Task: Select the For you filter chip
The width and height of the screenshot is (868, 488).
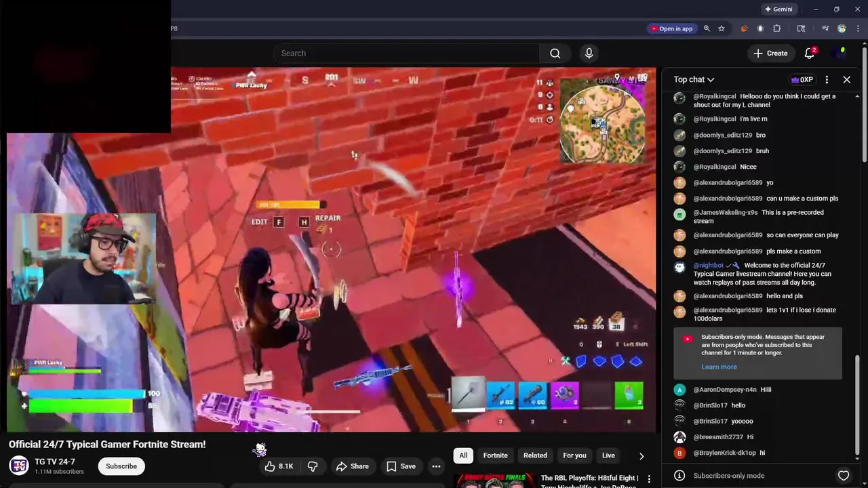Action: coord(574,455)
